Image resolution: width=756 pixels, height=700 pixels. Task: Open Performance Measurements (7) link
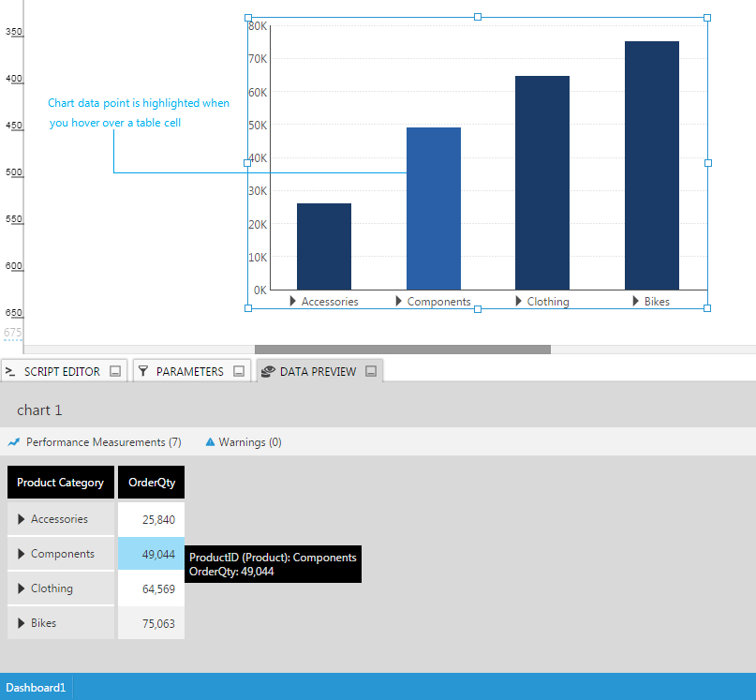point(103,442)
